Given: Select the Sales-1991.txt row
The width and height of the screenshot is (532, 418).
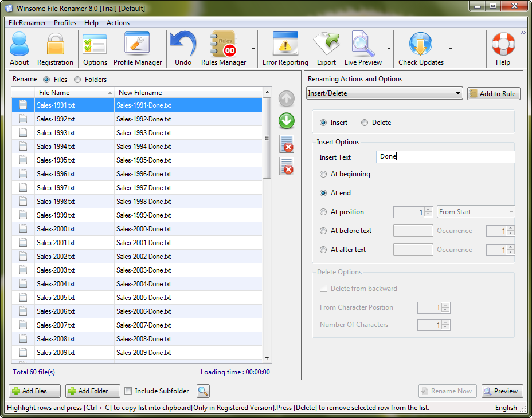Looking at the screenshot, I should click(x=137, y=105).
